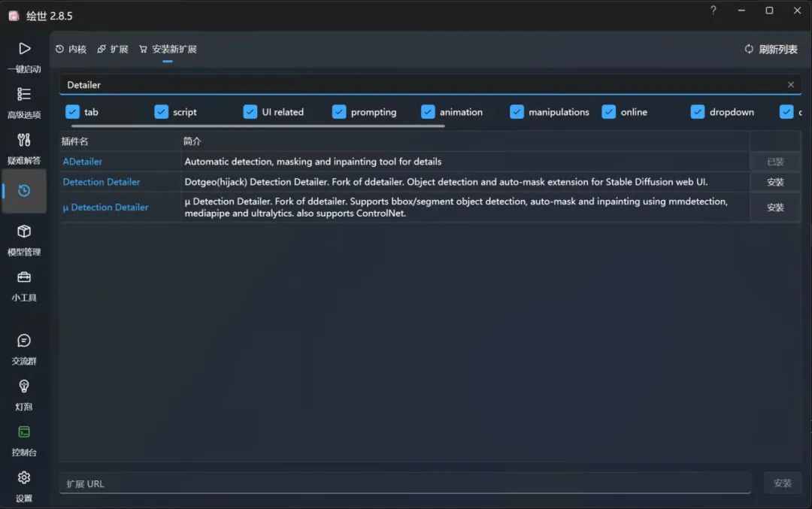Open 交流群 chat group page
The image size is (812, 509).
tap(24, 349)
